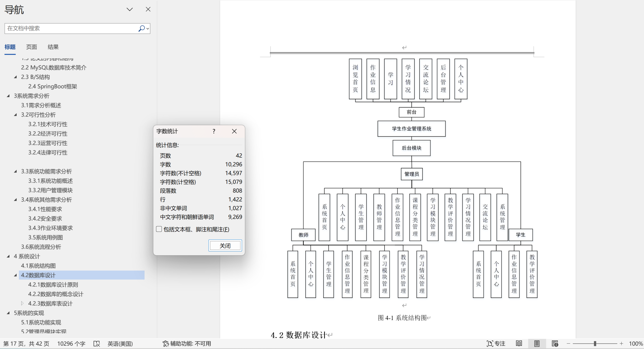The height and width of the screenshot is (349, 644).
Task: Click the spelling check icon in status bar
Action: [97, 344]
